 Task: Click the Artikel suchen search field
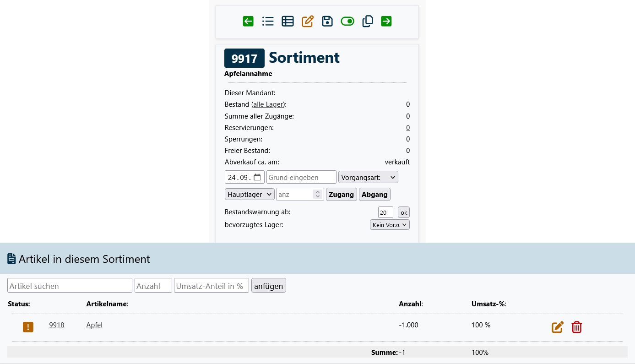70,286
